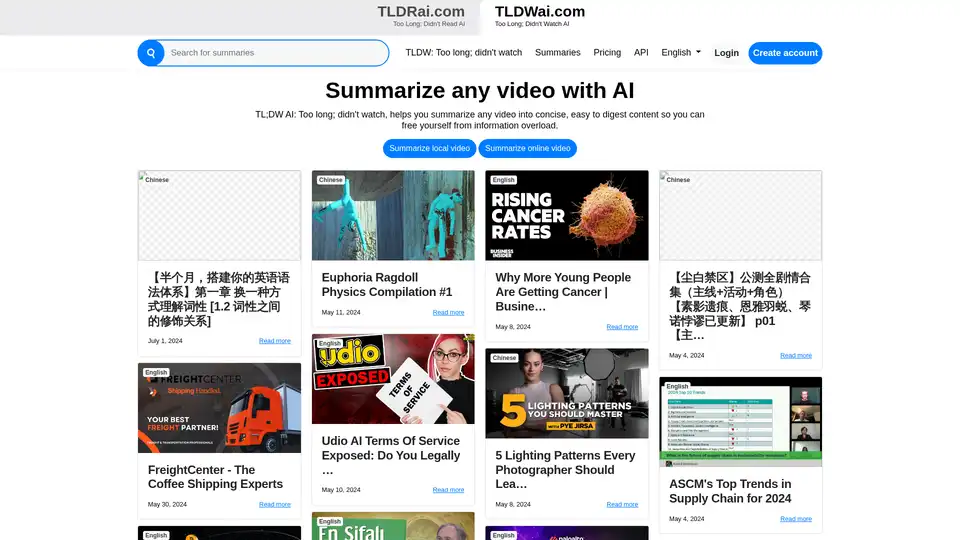960x540 pixels.
Task: Open TLDW: Too long; didn't watch link
Action: coord(463,53)
